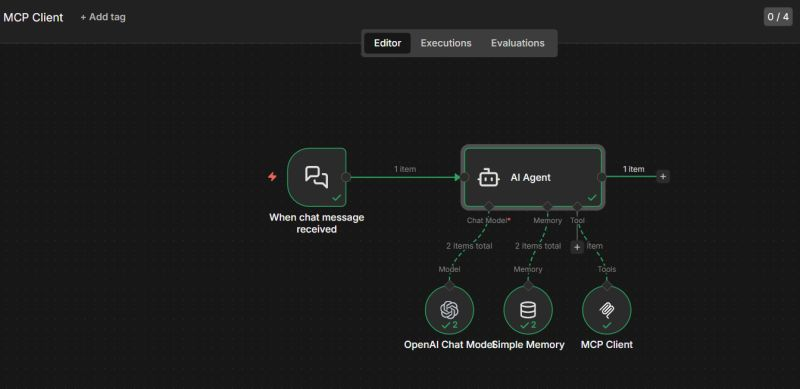Click the 'Tools' connector label
This screenshot has width=800, height=389.
(x=607, y=269)
